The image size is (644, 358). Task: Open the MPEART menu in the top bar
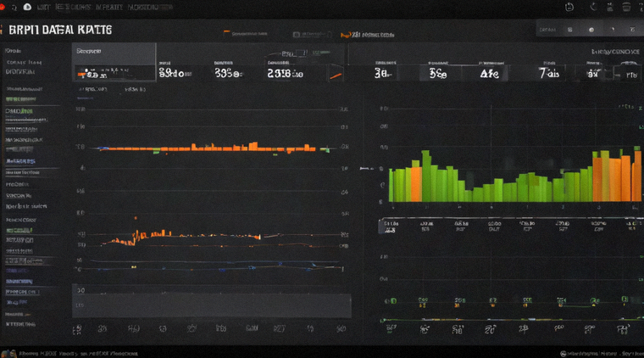pyautogui.click(x=108, y=8)
